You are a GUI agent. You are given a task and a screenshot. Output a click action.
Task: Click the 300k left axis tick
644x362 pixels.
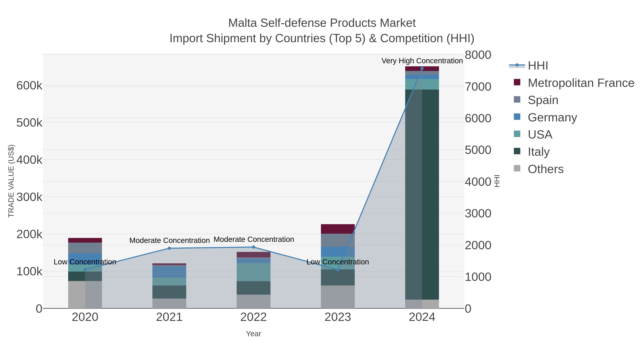click(x=29, y=197)
